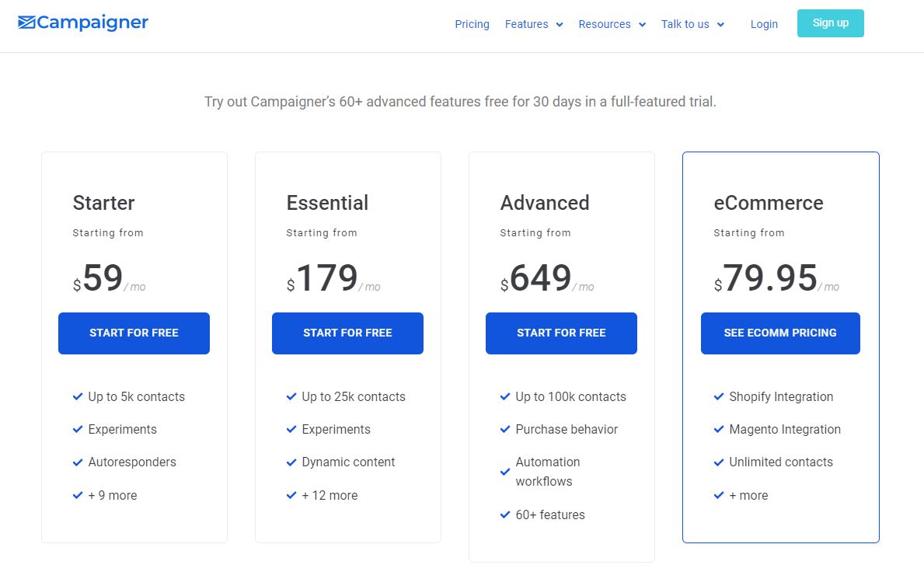The image size is (924, 579).
Task: Click eCommerce '+ more' text
Action: pyautogui.click(x=748, y=495)
